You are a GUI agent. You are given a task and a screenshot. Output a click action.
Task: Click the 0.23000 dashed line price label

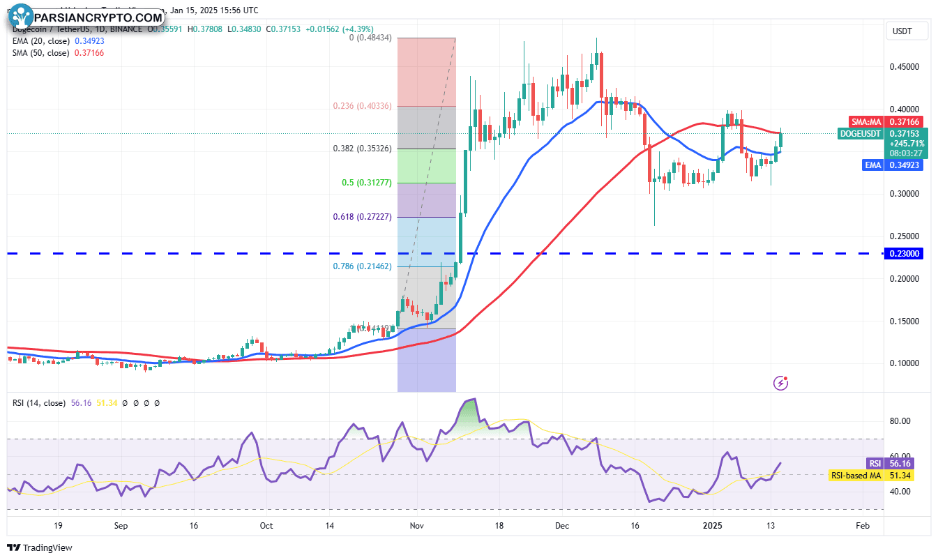click(904, 254)
